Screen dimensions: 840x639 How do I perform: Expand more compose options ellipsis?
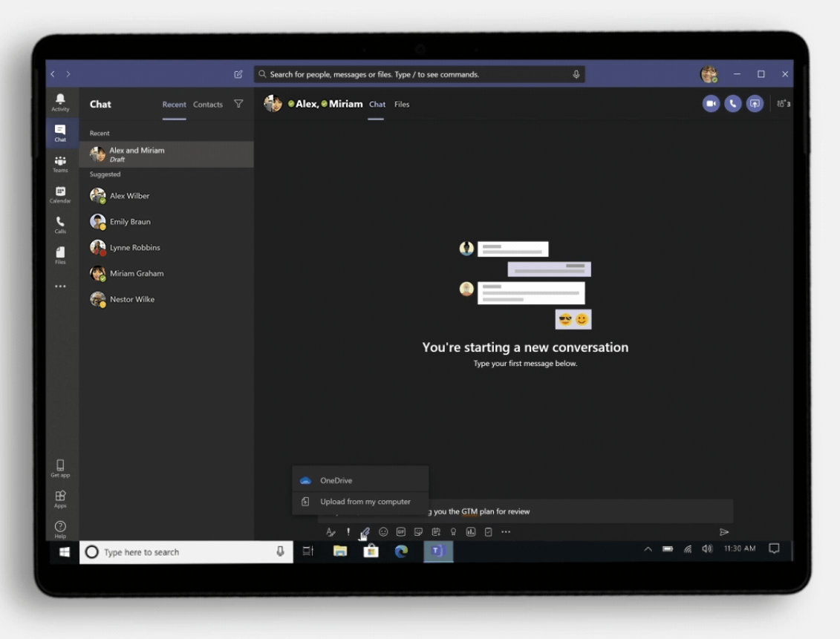pos(506,532)
